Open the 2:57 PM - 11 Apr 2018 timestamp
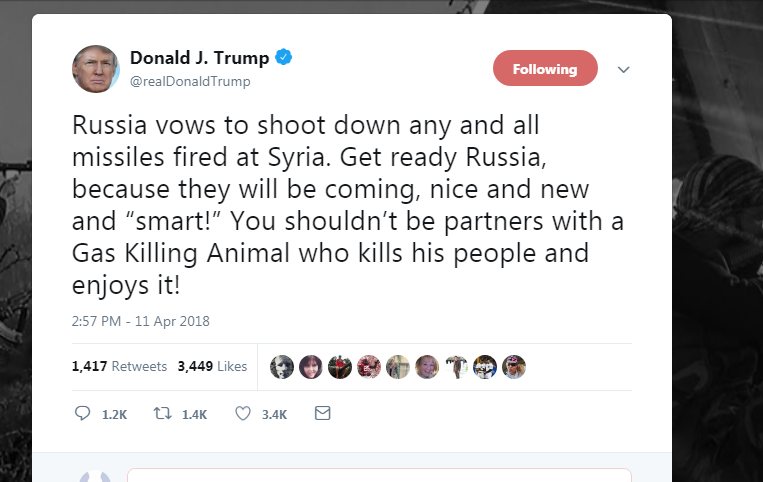This screenshot has height=482, width=763. [140, 321]
